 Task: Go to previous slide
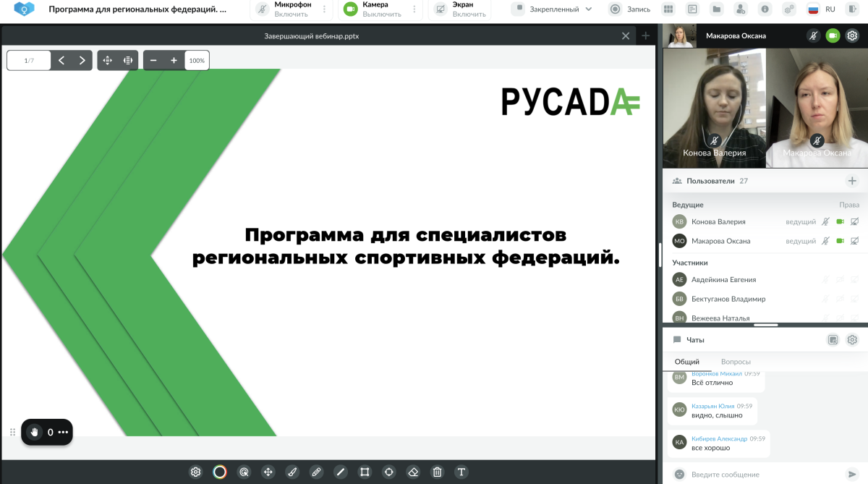[61, 61]
